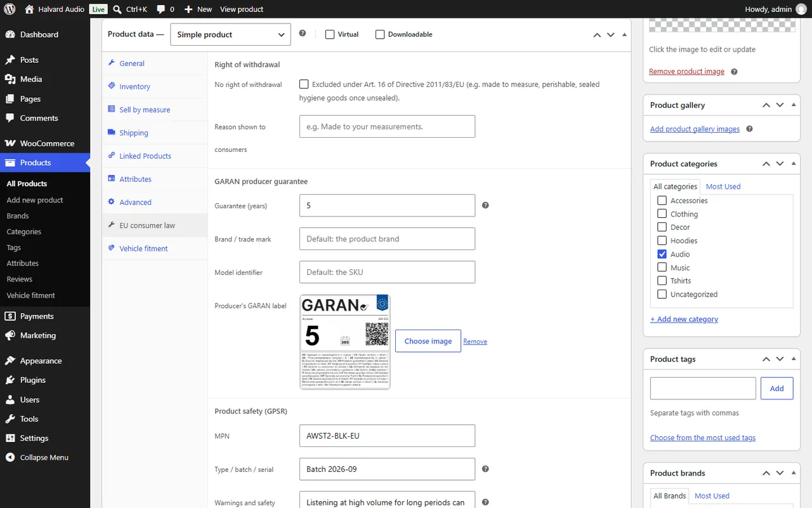Uncheck the Audio category
The image size is (812, 508).
[x=662, y=254]
